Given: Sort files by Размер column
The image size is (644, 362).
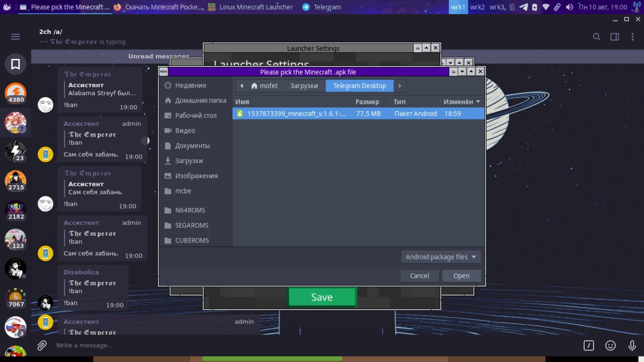Looking at the screenshot, I should coord(371,102).
